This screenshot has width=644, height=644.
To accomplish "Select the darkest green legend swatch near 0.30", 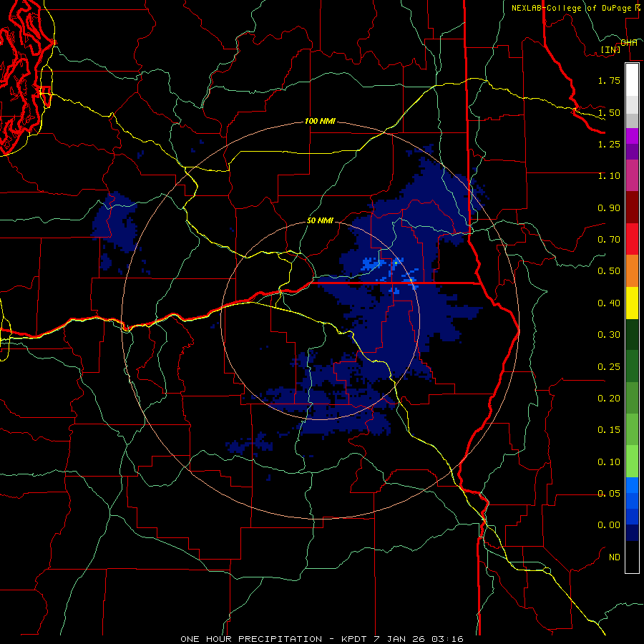I will click(632, 334).
